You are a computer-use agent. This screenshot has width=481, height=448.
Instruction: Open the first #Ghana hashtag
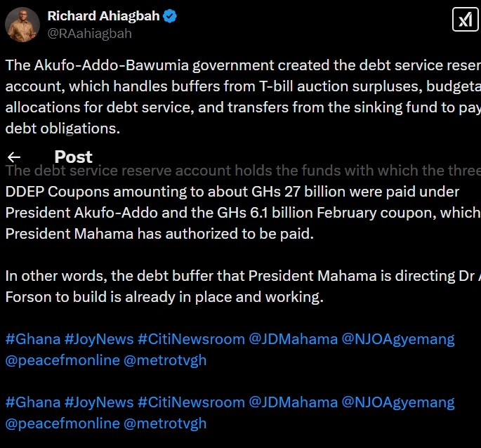pos(32,339)
